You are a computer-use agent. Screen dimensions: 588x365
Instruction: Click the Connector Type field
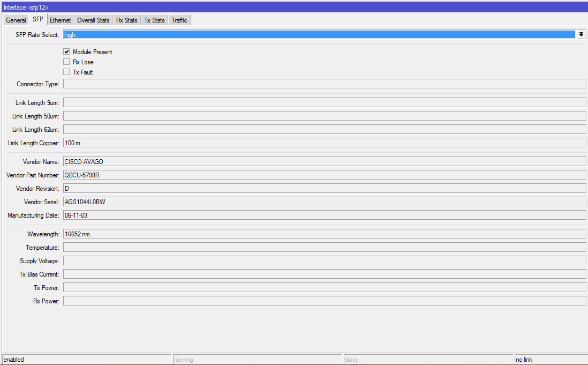point(325,84)
